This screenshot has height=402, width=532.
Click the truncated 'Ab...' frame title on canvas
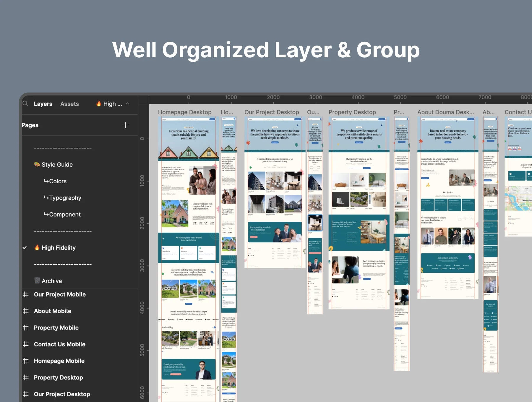tap(488, 112)
